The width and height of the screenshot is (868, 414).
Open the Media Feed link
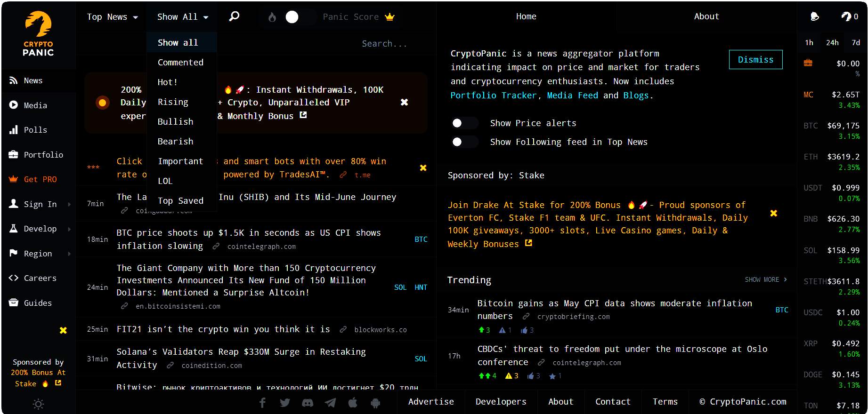pyautogui.click(x=572, y=96)
